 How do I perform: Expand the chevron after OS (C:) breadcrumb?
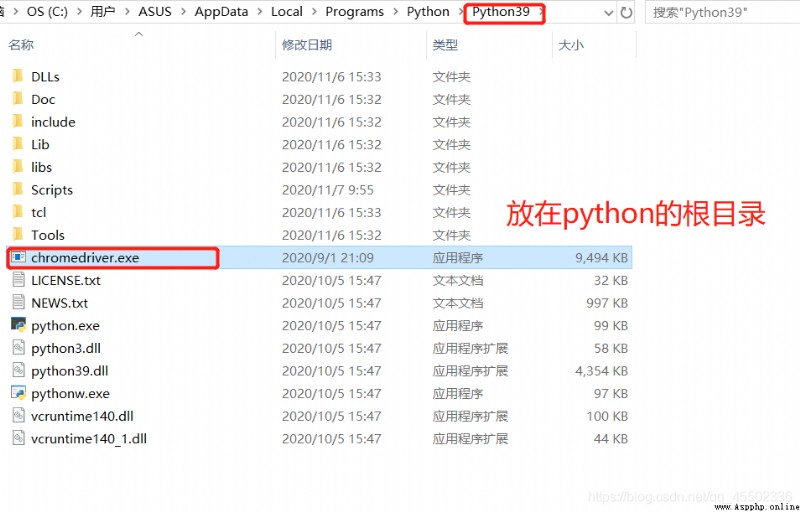[79, 12]
